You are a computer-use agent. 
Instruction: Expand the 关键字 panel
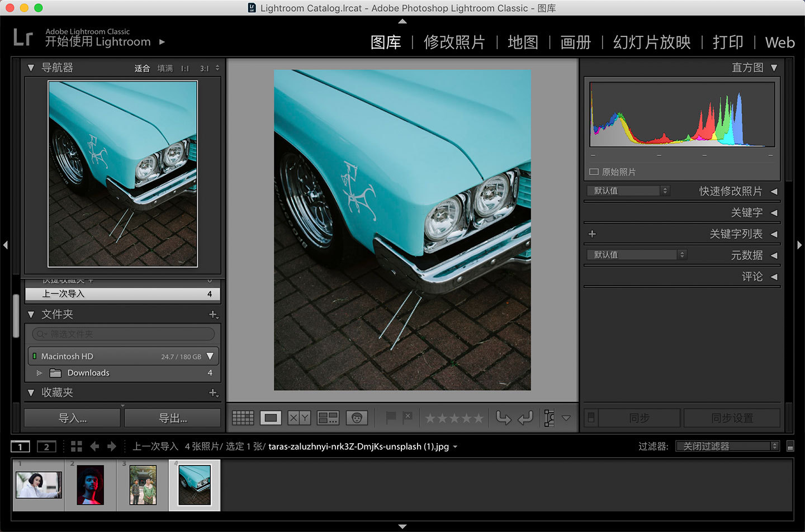click(x=774, y=213)
